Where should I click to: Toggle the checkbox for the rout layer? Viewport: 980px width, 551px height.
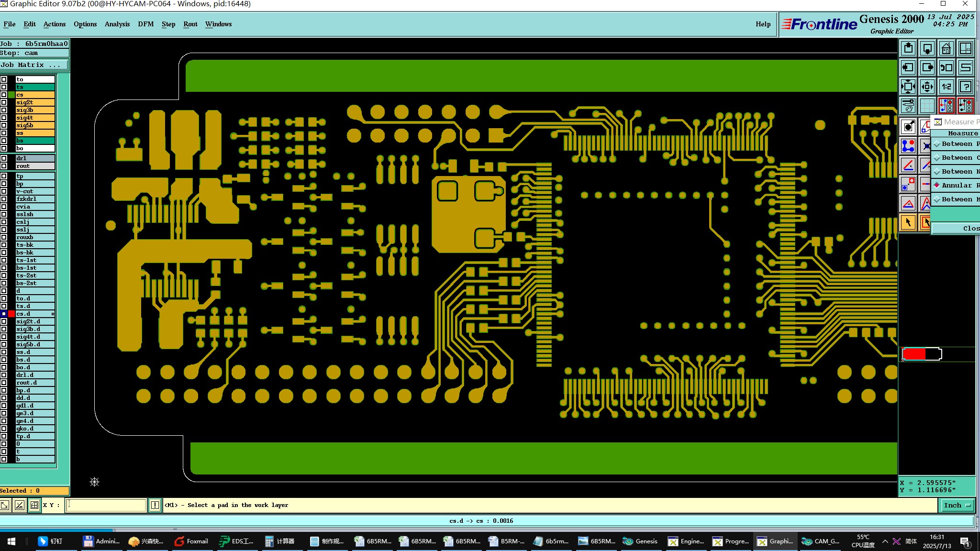click(4, 166)
